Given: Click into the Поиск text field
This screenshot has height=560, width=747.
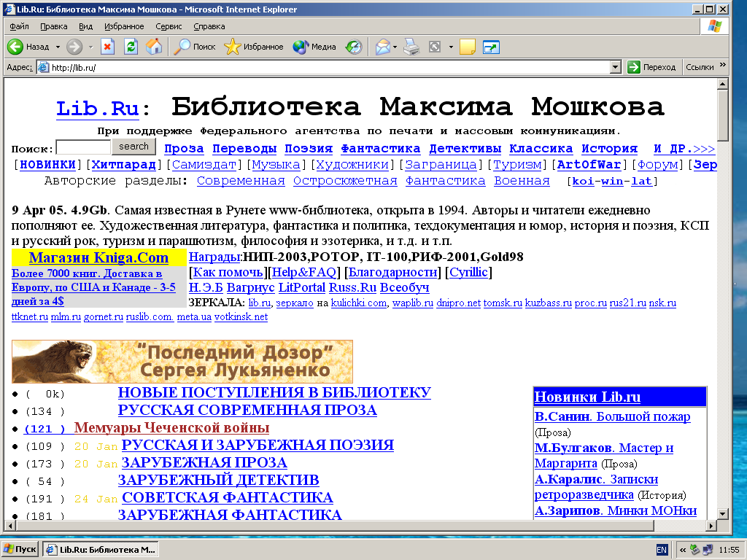Looking at the screenshot, I should coord(83,147).
